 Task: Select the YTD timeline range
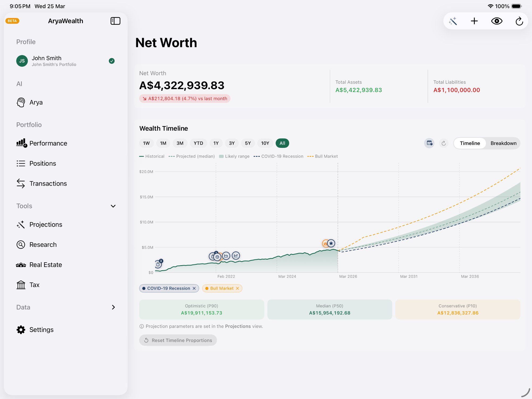[198, 143]
